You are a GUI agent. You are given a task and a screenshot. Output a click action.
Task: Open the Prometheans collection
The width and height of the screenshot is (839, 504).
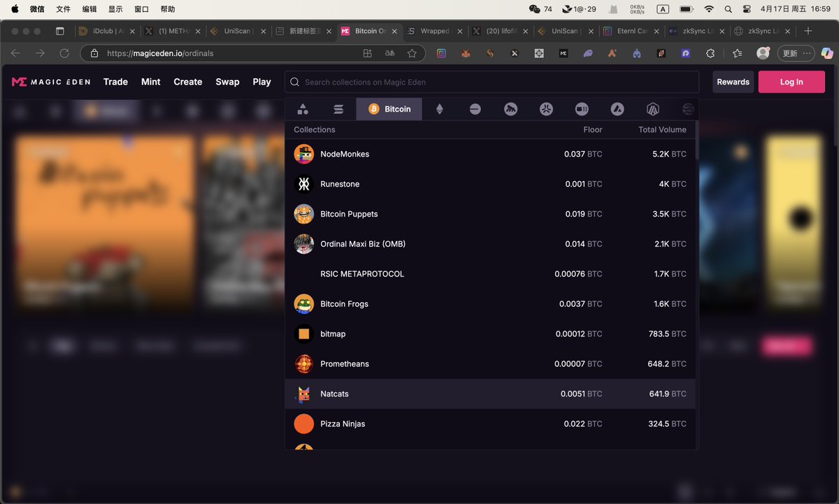pyautogui.click(x=490, y=364)
